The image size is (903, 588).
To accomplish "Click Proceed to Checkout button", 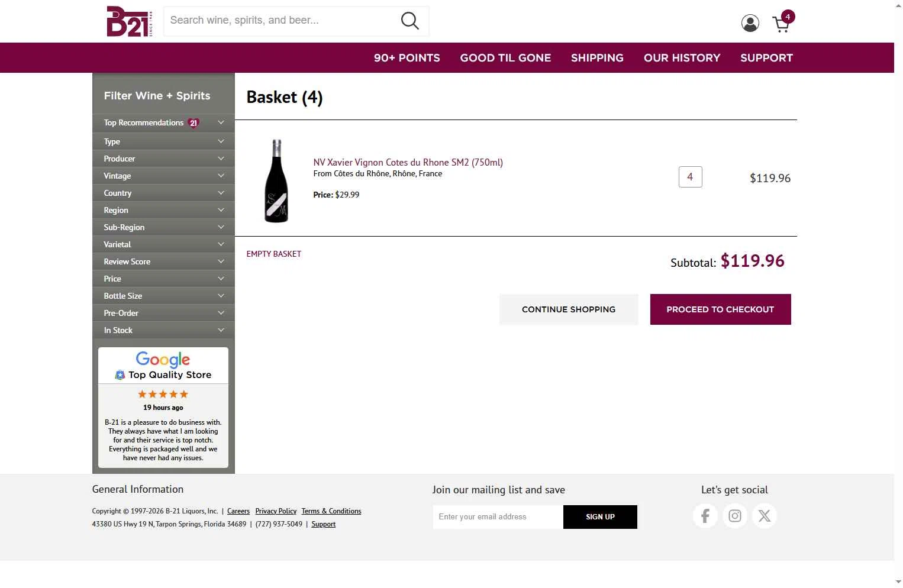I will click(720, 309).
